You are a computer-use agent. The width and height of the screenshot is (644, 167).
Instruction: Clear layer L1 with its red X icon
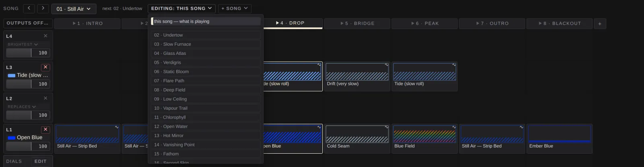click(45, 129)
